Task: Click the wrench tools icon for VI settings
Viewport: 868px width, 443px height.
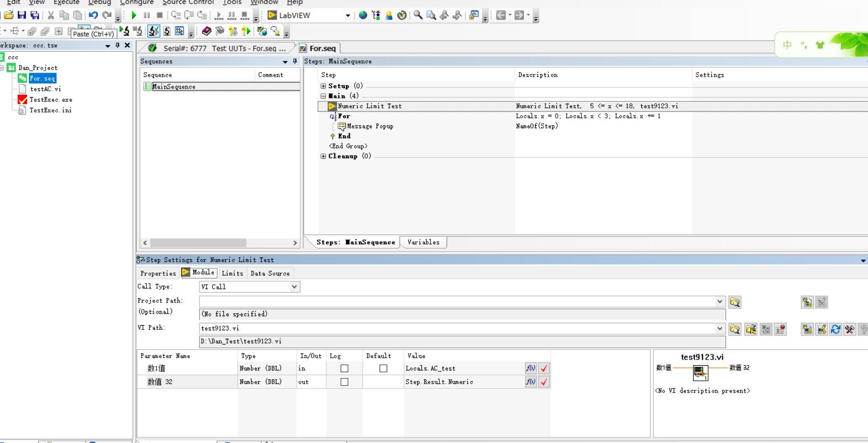Action: (x=850, y=329)
